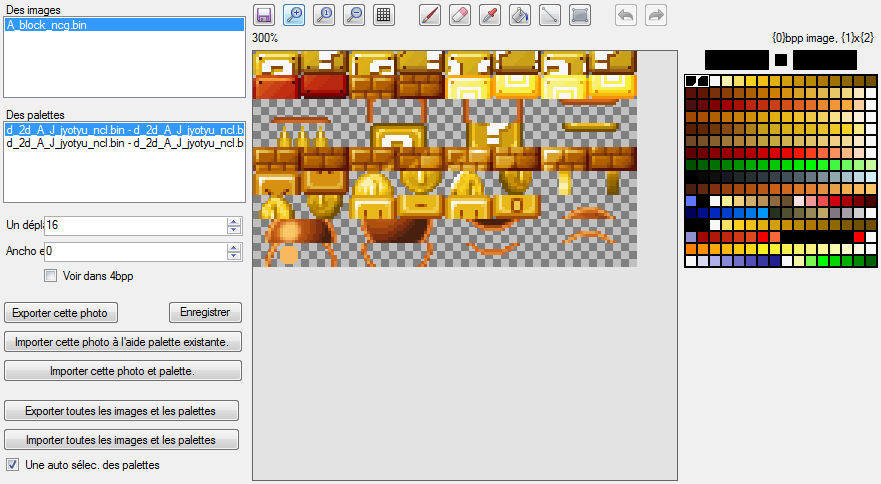Enable the 'Voir dans 4bpp' checkbox

pyautogui.click(x=51, y=276)
